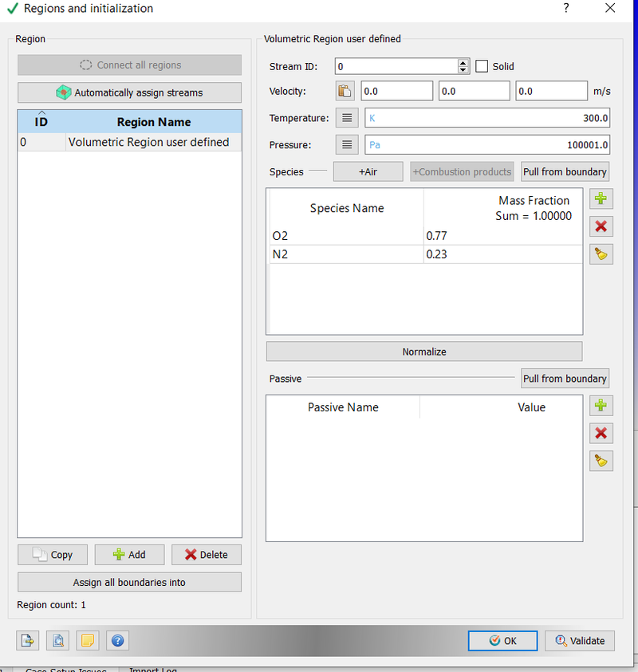
Task: Increment Stream ID with the up arrow
Action: click(x=463, y=62)
